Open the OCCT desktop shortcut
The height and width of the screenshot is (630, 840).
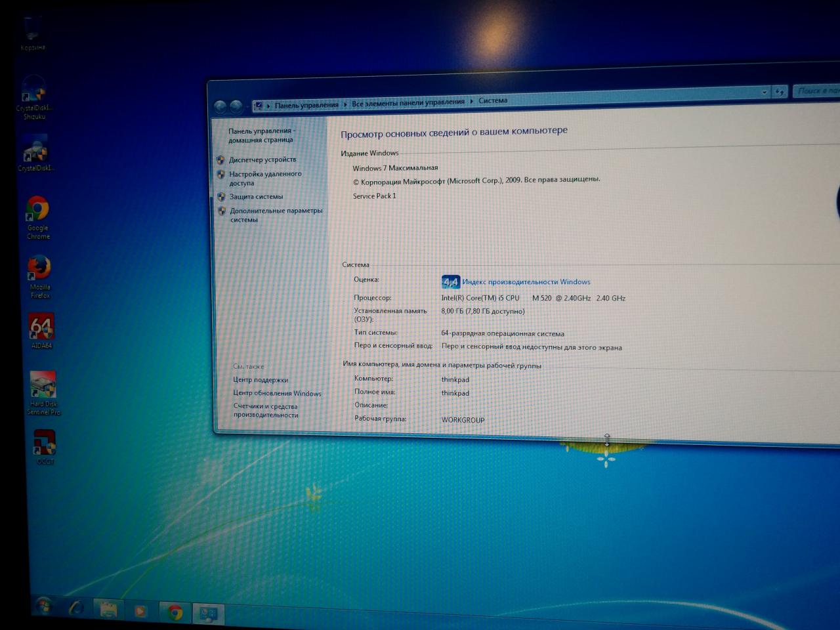[x=45, y=443]
